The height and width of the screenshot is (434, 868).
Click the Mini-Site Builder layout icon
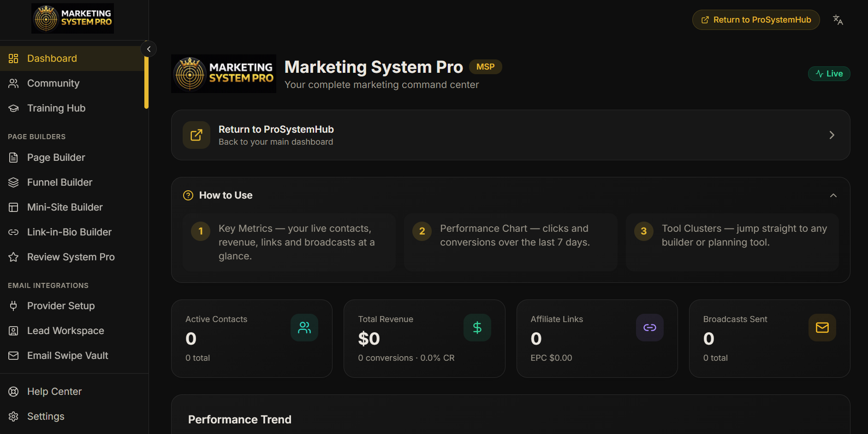[13, 207]
